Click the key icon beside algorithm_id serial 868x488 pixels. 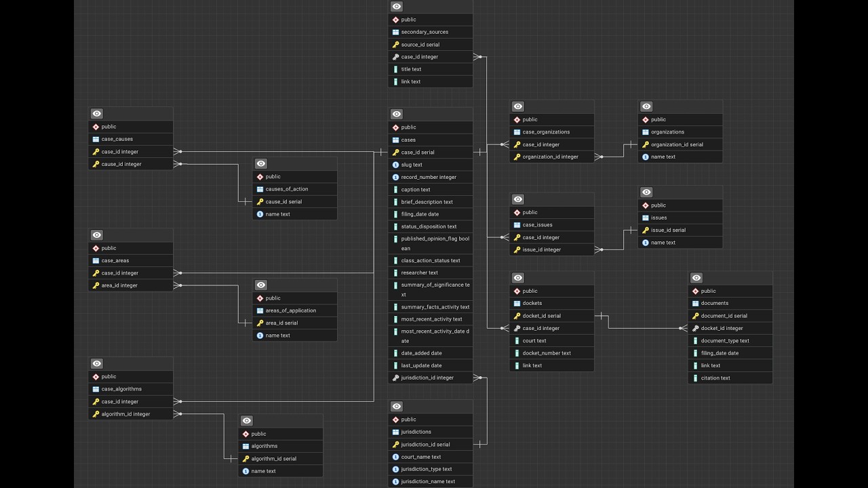tap(245, 459)
